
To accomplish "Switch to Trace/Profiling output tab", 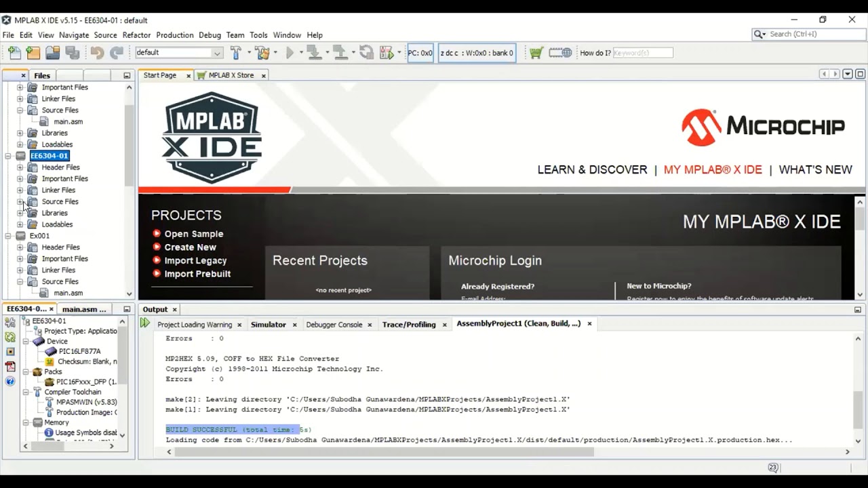I will [409, 325].
